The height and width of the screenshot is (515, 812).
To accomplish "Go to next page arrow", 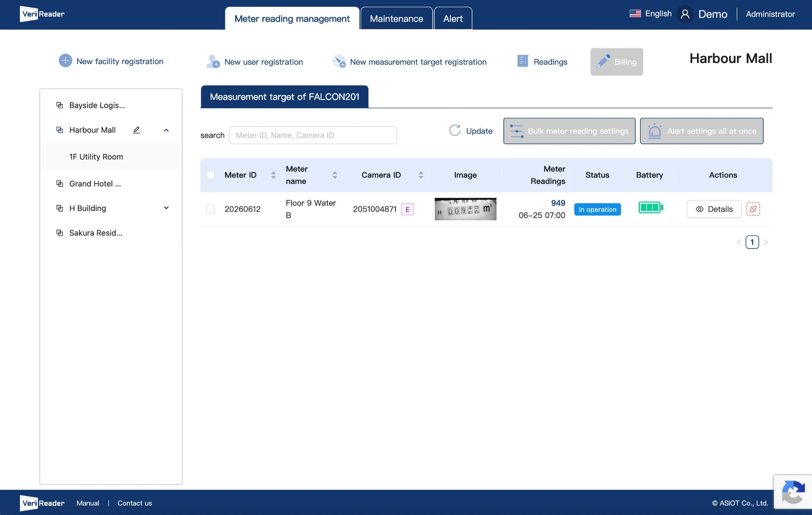I will (x=765, y=242).
